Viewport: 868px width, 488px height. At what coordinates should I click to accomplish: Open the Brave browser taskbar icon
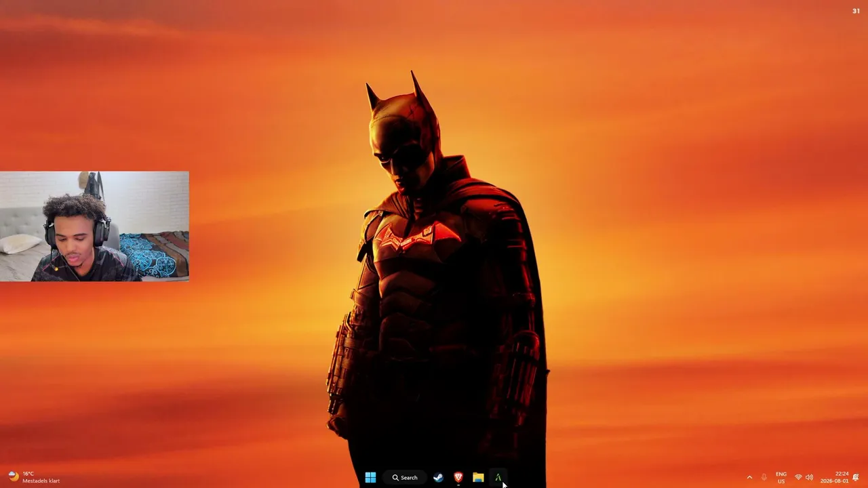coord(458,478)
